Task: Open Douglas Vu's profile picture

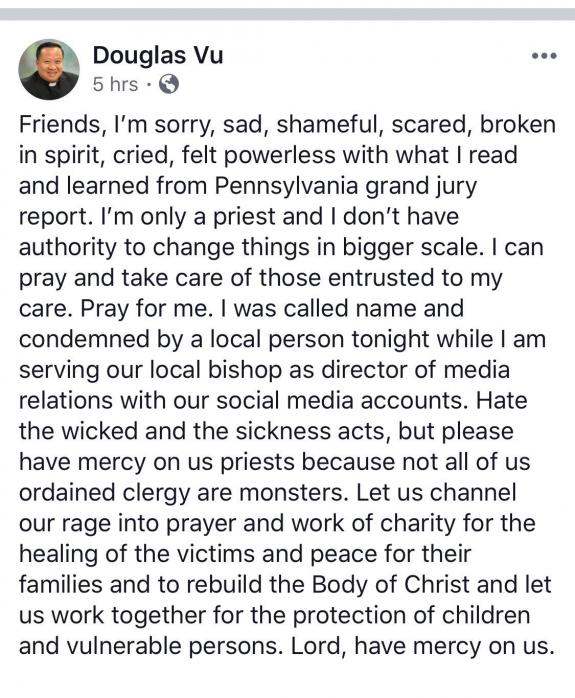Action: tap(49, 69)
